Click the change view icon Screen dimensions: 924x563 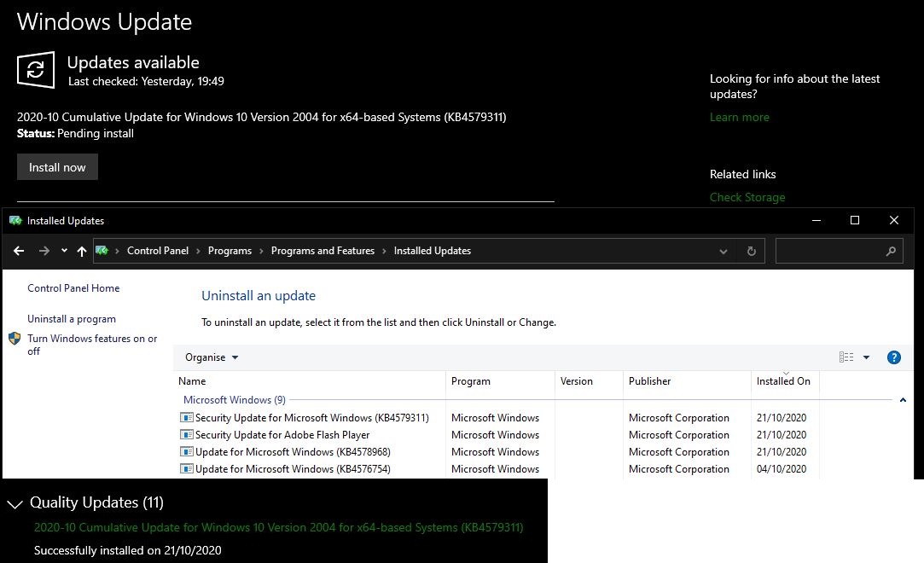pos(846,357)
